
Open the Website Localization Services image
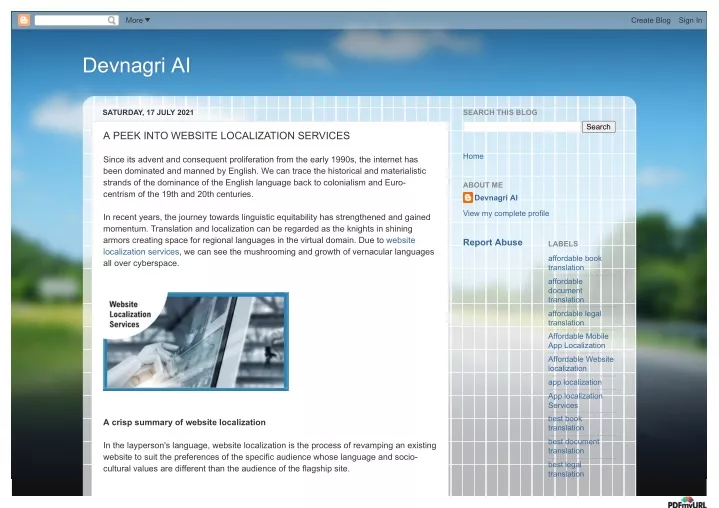click(x=196, y=342)
